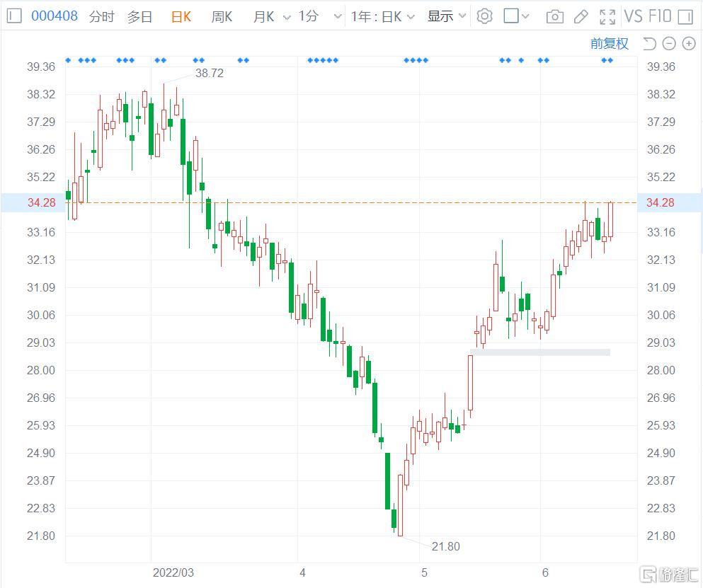Image resolution: width=703 pixels, height=588 pixels.
Task: Click the 21.80 low price label
Action: (x=445, y=546)
